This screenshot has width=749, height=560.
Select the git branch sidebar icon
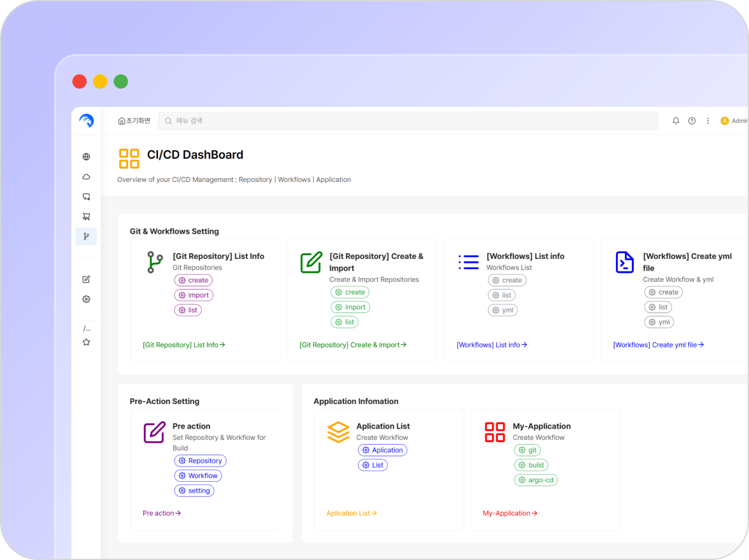pos(86,237)
